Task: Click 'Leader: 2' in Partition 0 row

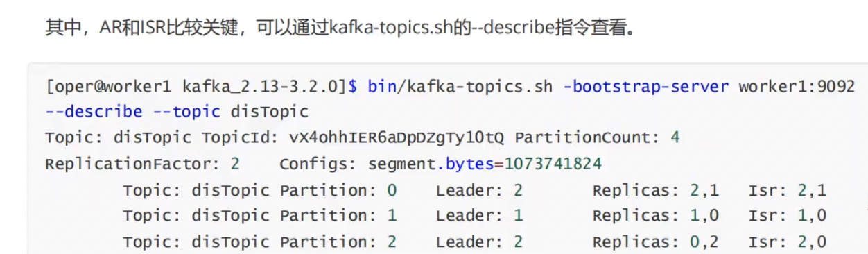Action: [480, 190]
